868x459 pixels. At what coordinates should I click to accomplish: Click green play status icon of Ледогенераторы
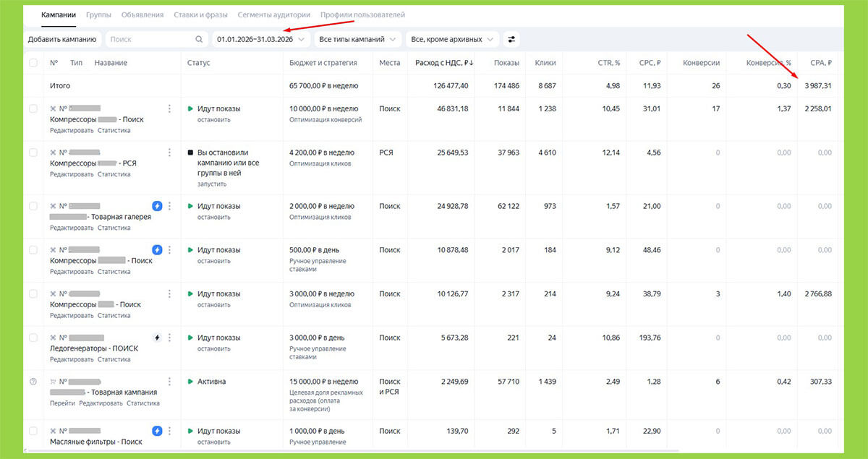coord(190,338)
